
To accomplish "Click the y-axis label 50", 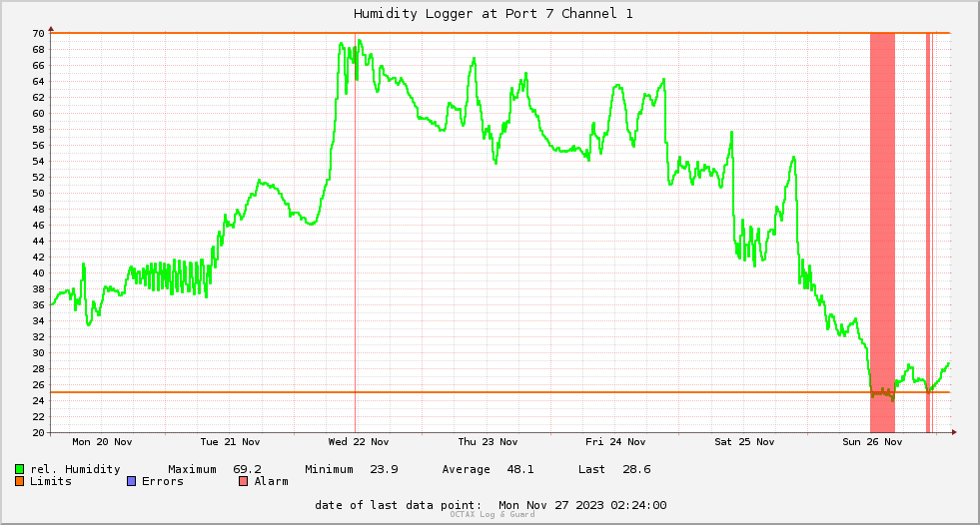I will pyautogui.click(x=39, y=193).
